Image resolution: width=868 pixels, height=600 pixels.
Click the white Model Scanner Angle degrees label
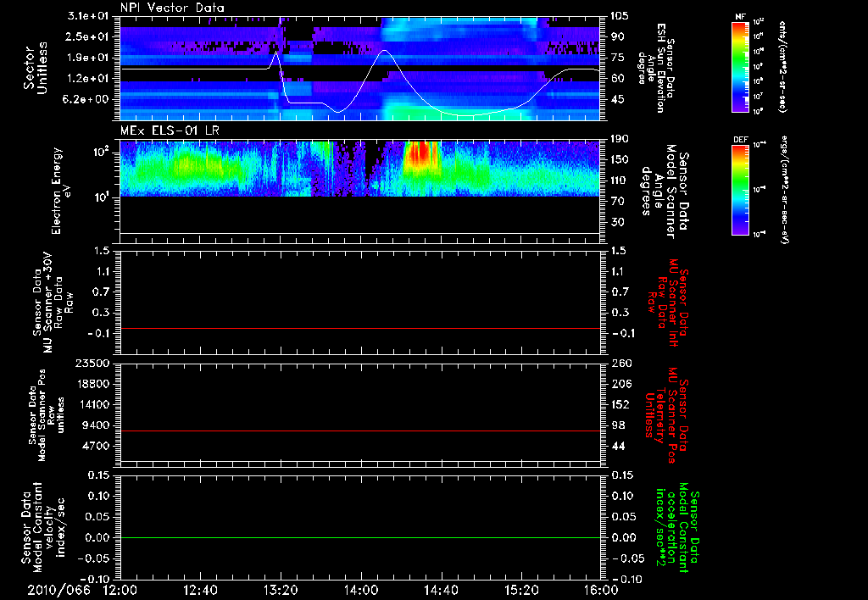[665, 191]
